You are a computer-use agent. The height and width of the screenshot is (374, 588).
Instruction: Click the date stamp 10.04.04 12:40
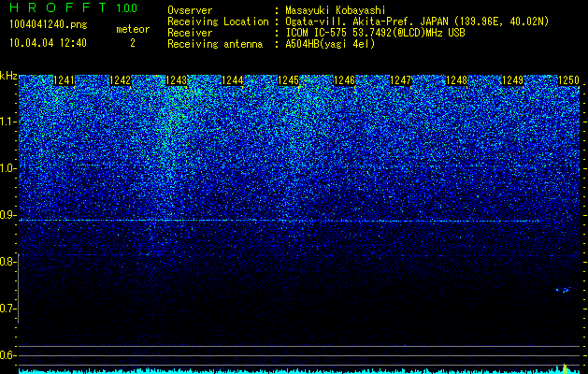pos(48,43)
